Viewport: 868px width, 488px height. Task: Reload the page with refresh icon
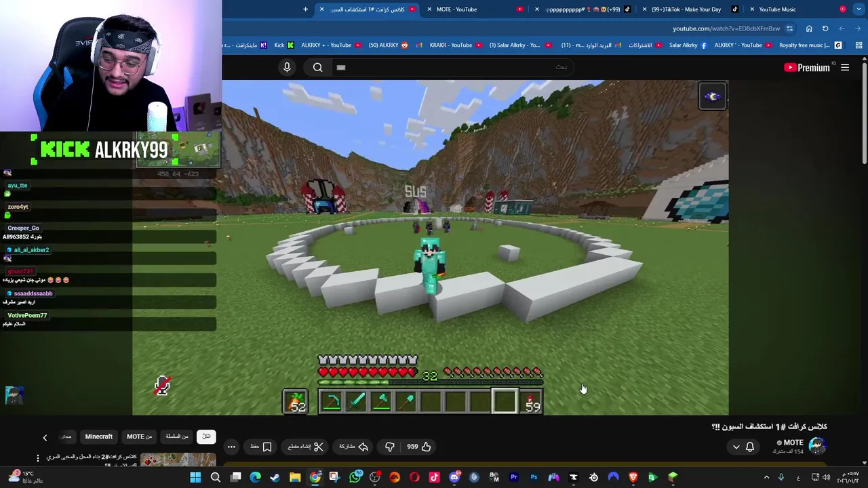click(825, 28)
